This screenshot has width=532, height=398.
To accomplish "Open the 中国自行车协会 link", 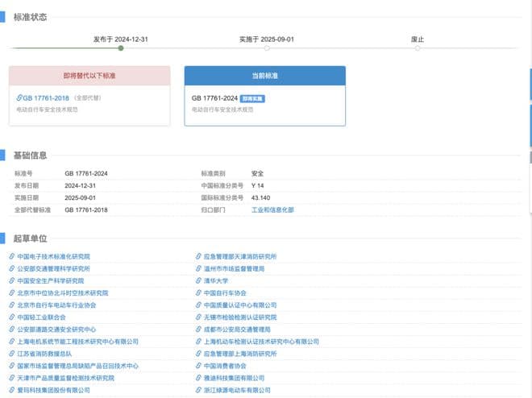I will (225, 293).
